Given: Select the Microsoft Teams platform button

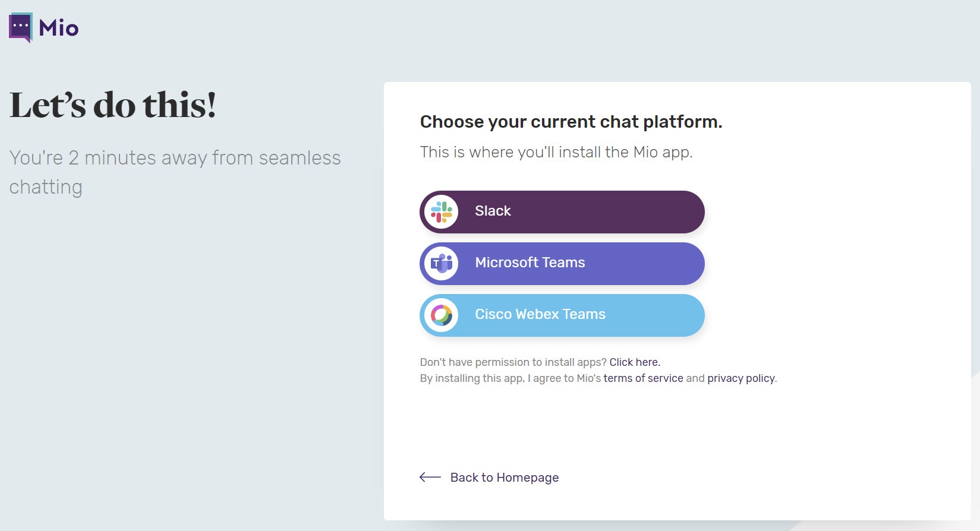Looking at the screenshot, I should pos(562,264).
